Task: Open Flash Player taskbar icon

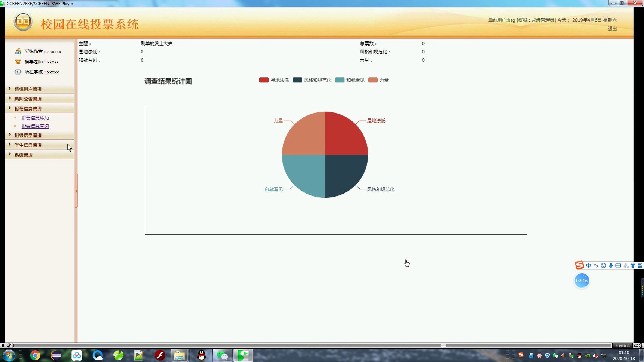Action: click(x=160, y=355)
